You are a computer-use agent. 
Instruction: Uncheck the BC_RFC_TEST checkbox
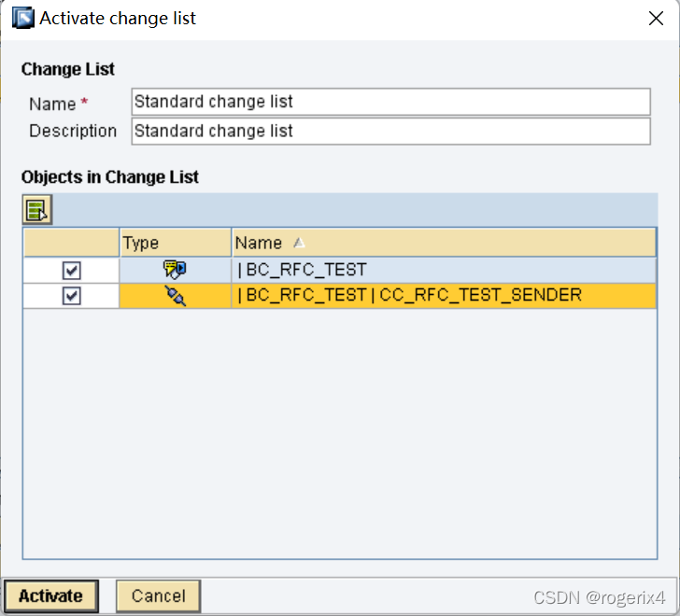(x=71, y=270)
